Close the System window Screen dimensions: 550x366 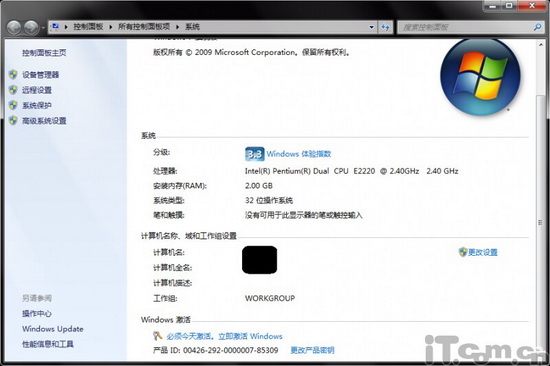(x=532, y=6)
